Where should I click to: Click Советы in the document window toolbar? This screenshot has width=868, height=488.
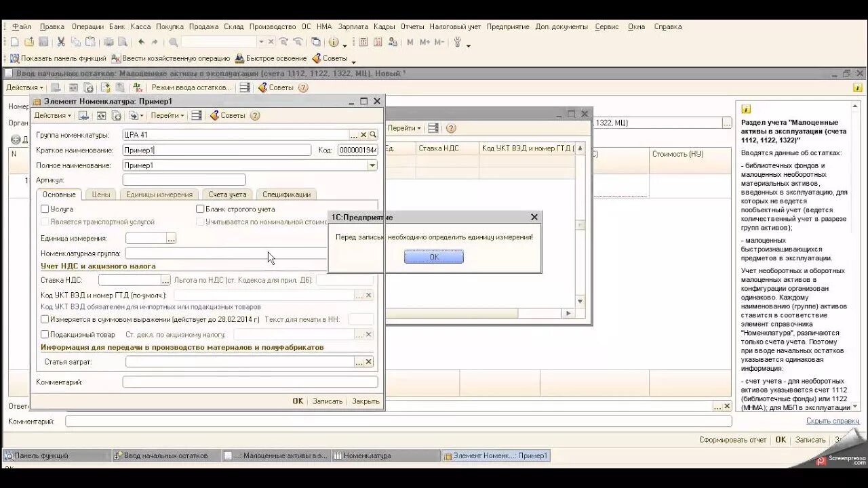coord(275,87)
